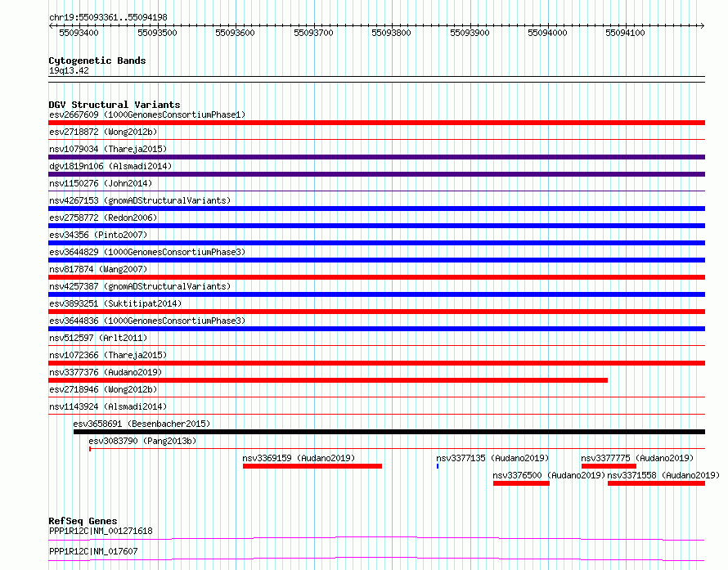Click ruler position 55093700
Viewport: 728px width, 570px height.
(x=314, y=33)
